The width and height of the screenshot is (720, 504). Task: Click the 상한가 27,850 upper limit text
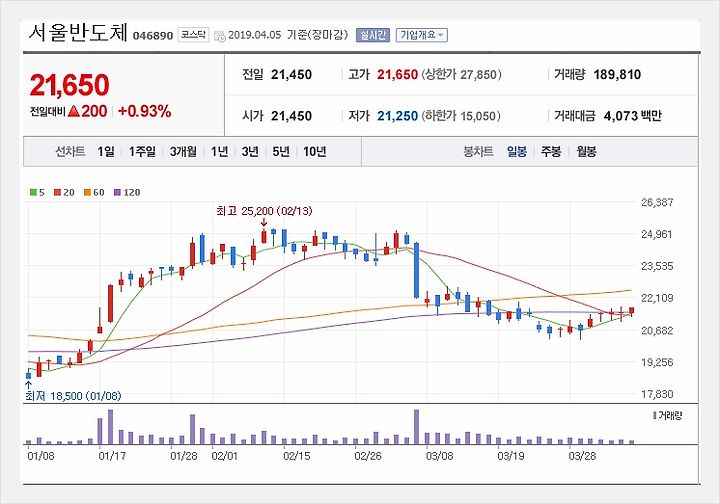tap(461, 74)
